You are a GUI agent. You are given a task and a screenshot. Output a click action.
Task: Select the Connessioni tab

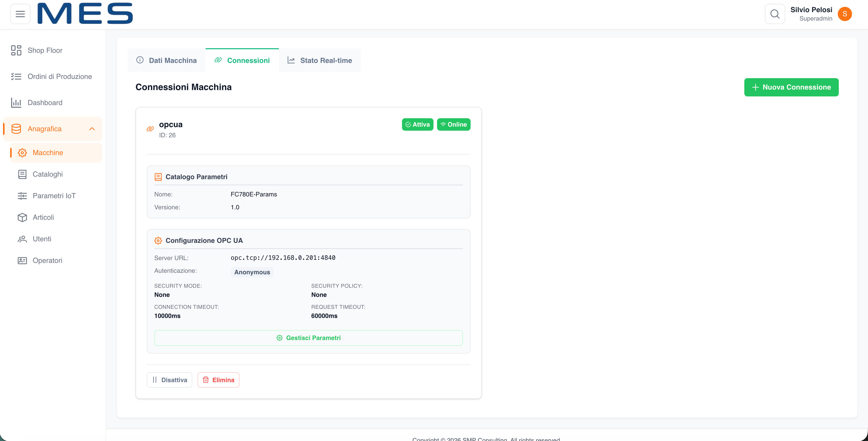(x=242, y=60)
